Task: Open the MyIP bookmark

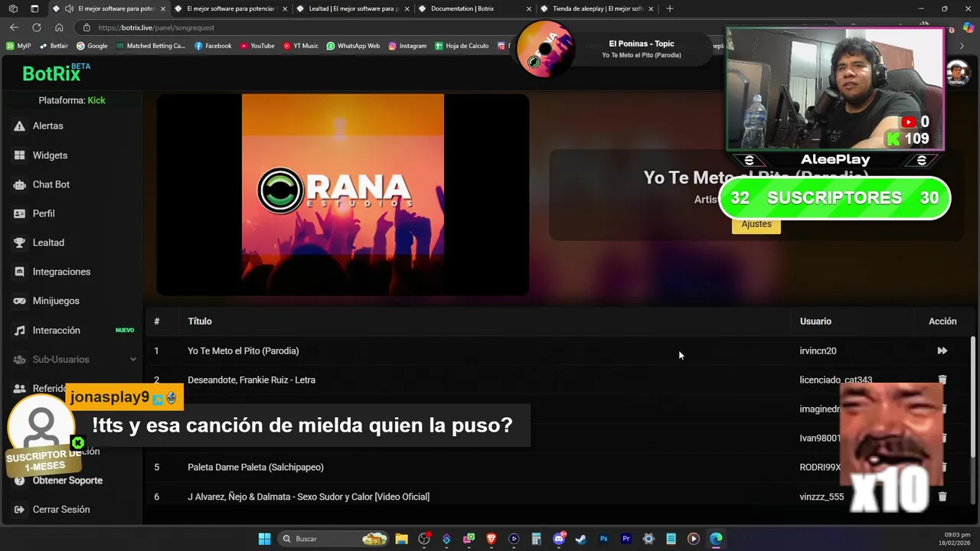Action: tap(18, 46)
